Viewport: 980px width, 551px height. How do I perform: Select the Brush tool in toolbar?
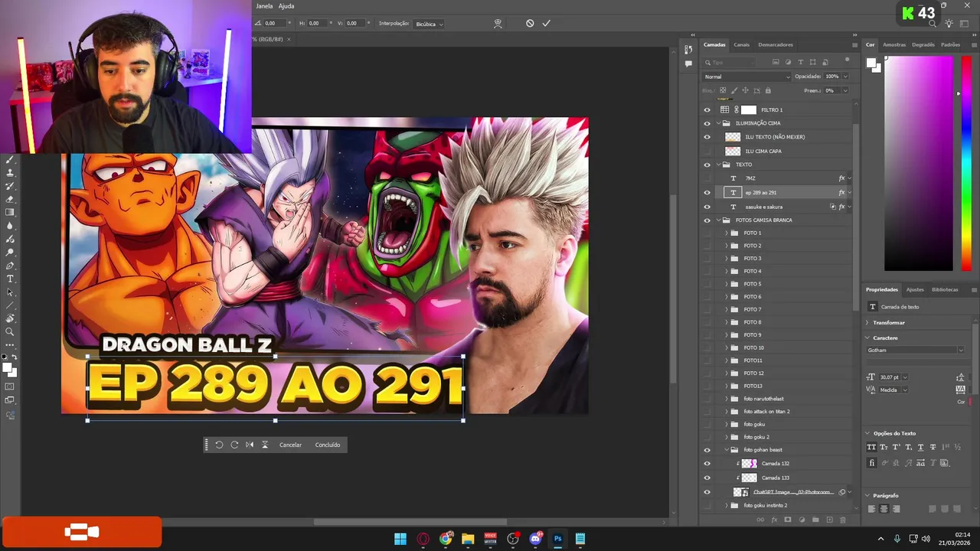10,159
